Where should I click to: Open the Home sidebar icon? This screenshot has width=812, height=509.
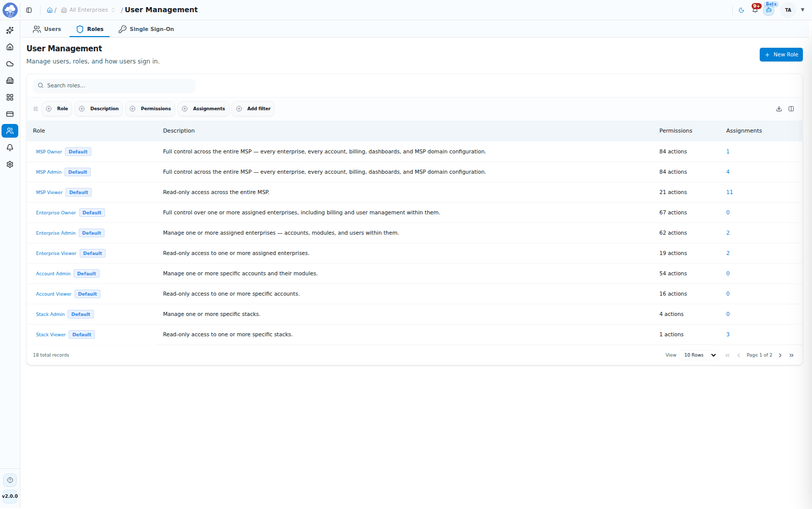point(10,47)
